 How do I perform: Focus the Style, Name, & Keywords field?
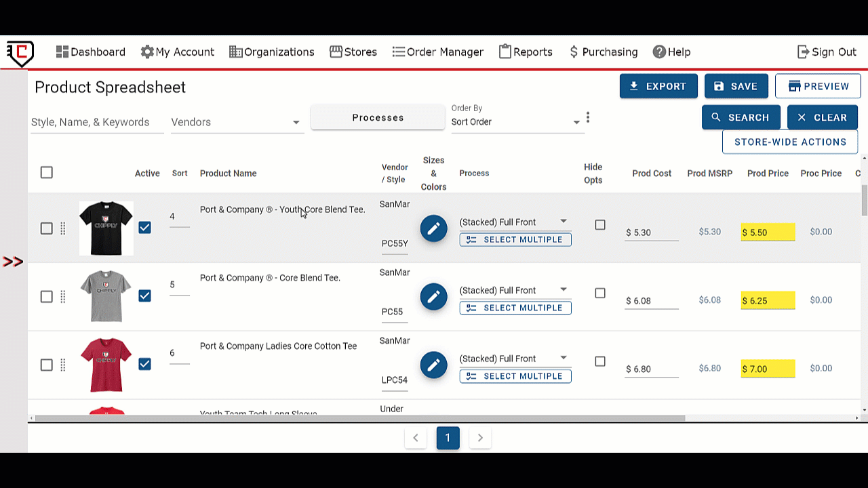coord(97,122)
